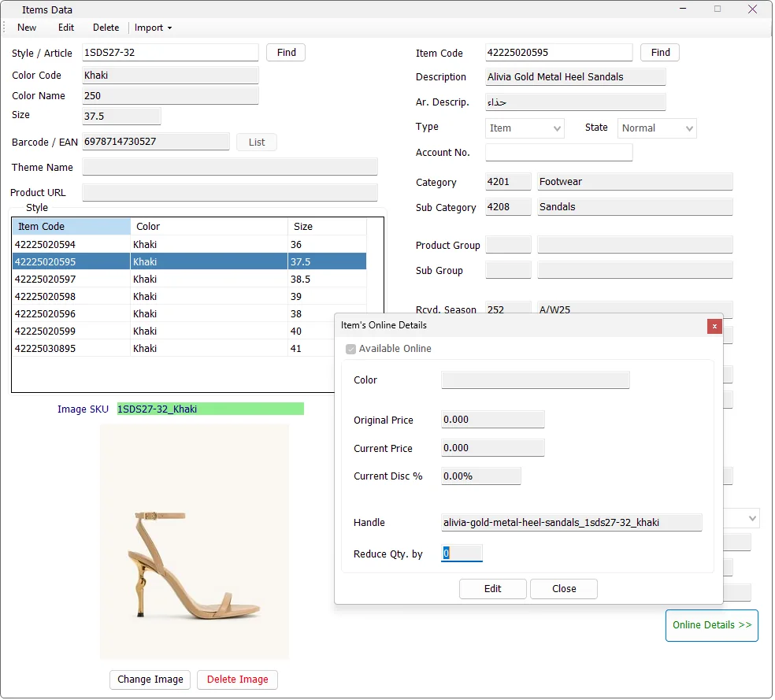Toggle the Available Online checkbox
This screenshot has width=775, height=700.
pyautogui.click(x=351, y=350)
